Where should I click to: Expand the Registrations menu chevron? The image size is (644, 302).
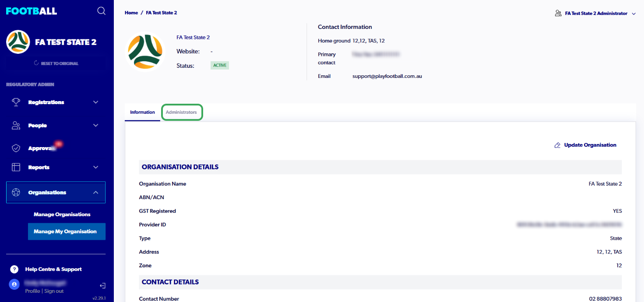point(96,102)
